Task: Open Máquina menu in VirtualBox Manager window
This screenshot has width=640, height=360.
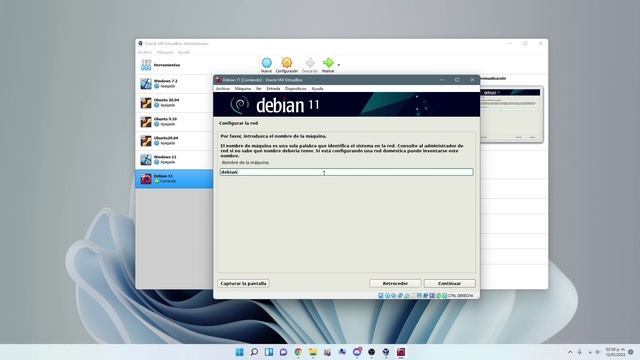Action: coord(165,52)
